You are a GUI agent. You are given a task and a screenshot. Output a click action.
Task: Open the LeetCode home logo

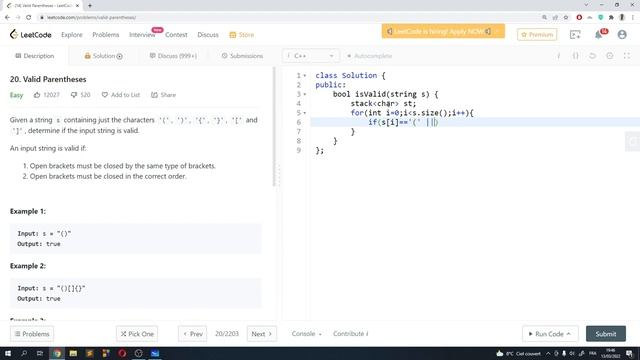(x=31, y=35)
